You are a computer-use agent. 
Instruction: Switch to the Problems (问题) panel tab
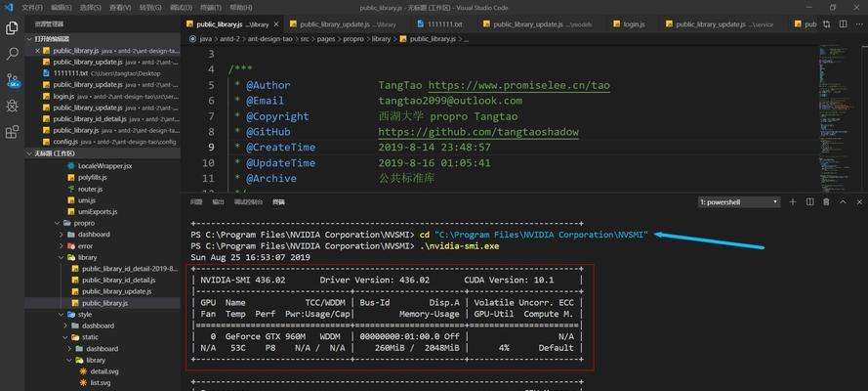(x=196, y=202)
